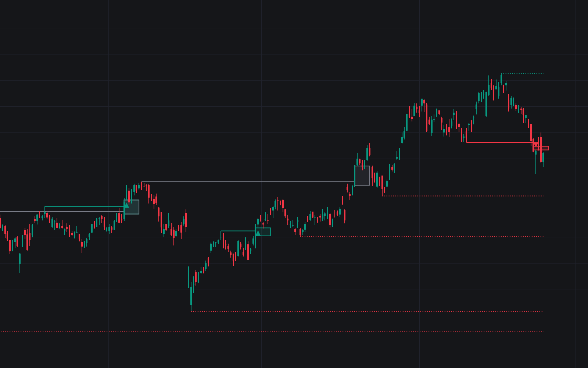Image resolution: width=588 pixels, height=368 pixels.
Task: Select the green horizontal line leading into the larger green box
Action: click(85, 207)
